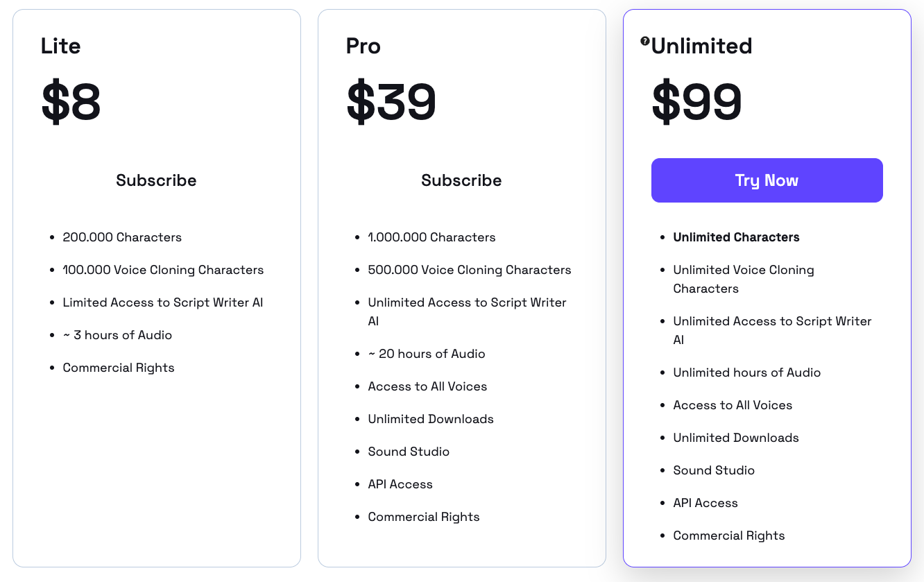
Task: Click Commercial Rights in the Lite plan
Action: pos(119,368)
